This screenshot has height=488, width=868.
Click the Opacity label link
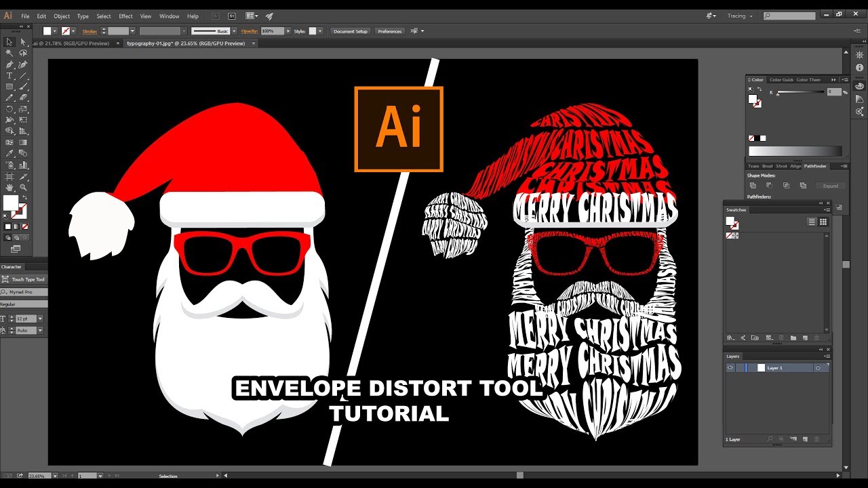(250, 31)
